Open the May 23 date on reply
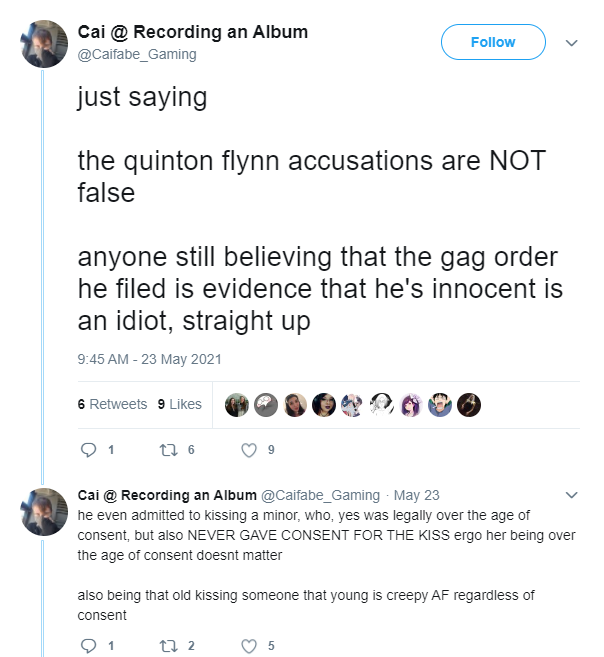 416,495
